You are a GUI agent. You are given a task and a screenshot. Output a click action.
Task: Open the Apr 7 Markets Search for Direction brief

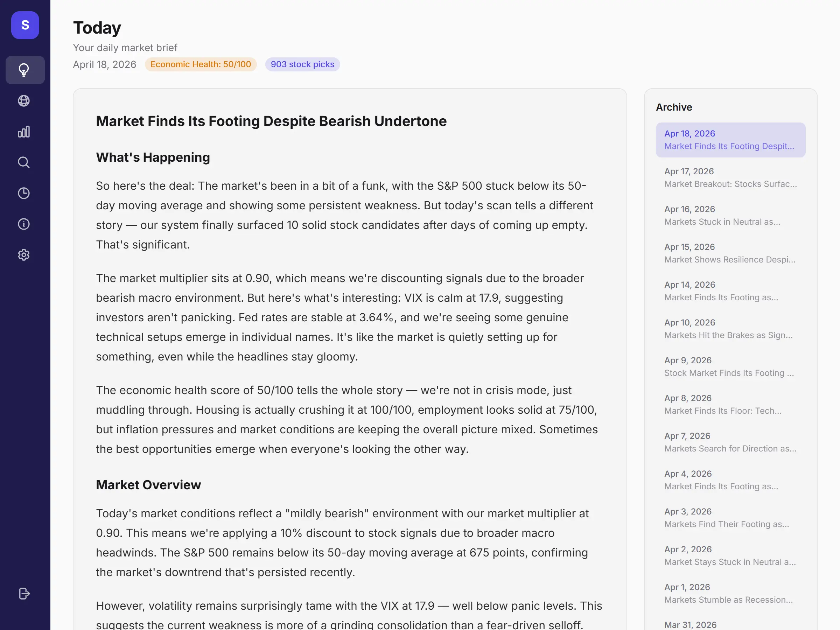(730, 442)
